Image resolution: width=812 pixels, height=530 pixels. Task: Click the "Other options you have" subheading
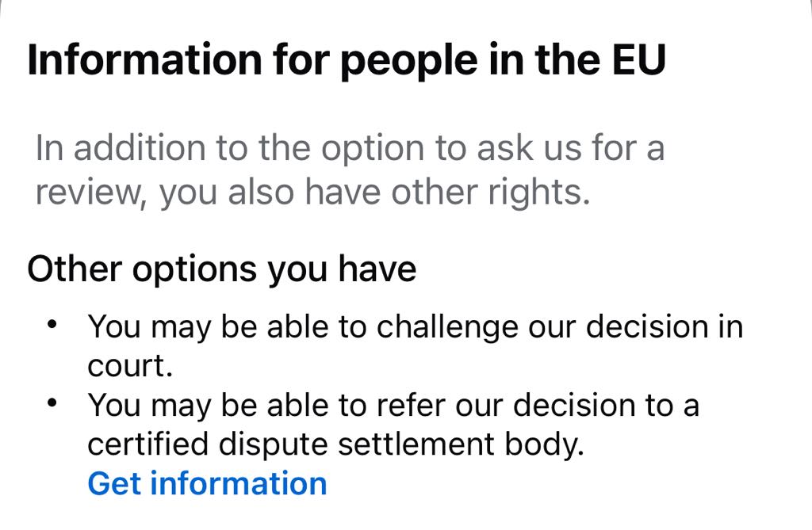221,269
